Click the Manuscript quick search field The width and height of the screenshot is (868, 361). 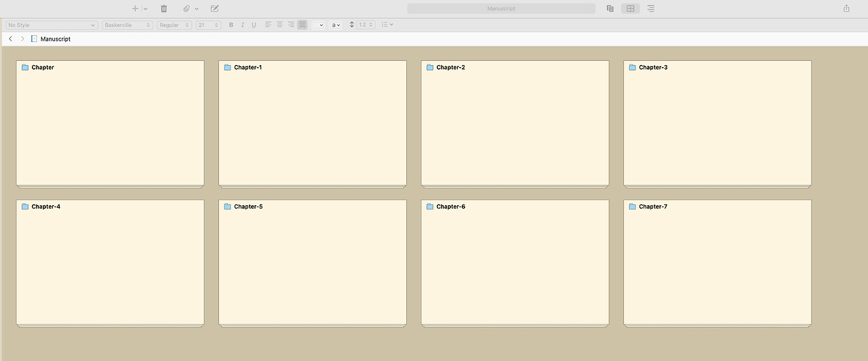pyautogui.click(x=501, y=9)
